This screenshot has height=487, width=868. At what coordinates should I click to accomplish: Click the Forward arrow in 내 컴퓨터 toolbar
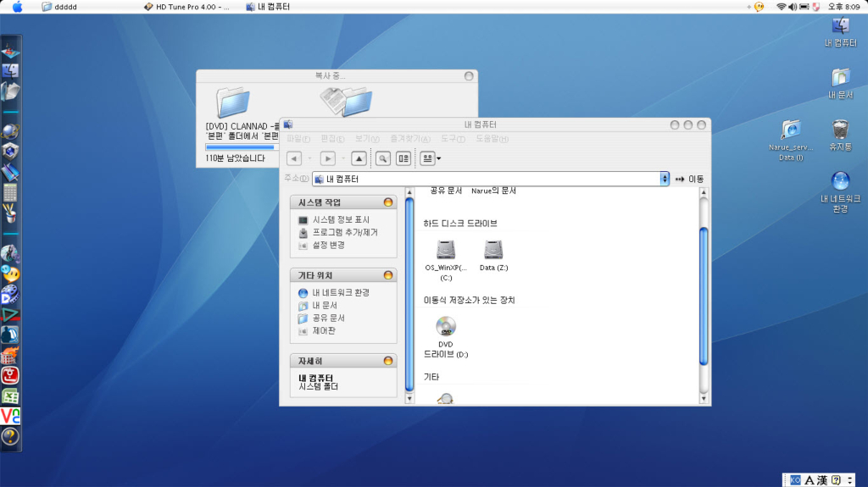[x=328, y=159]
